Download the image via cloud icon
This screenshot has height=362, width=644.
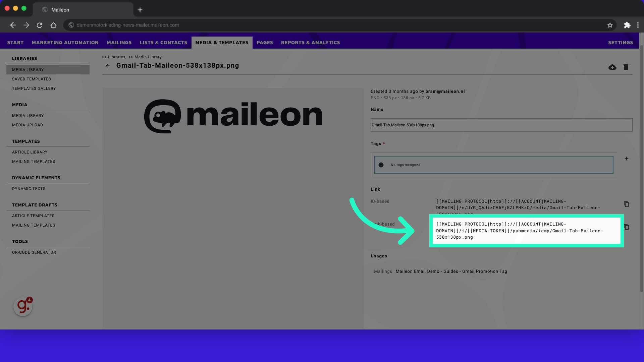612,67
